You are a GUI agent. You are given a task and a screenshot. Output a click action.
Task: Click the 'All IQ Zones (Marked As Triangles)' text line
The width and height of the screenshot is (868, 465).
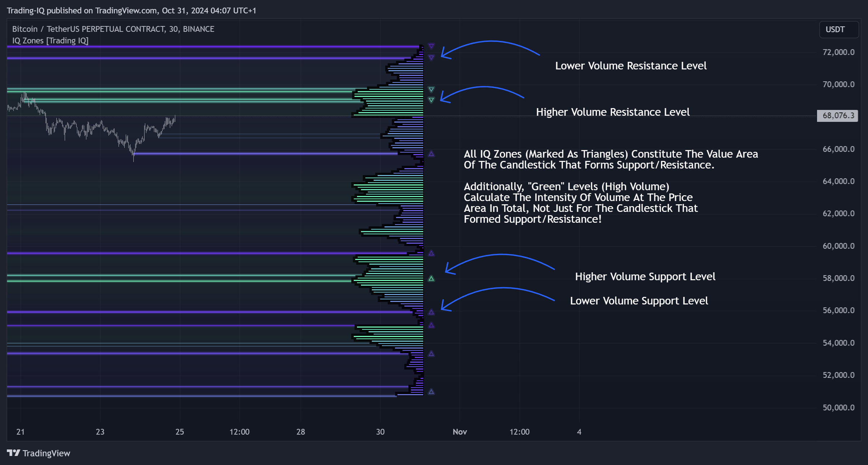pos(611,154)
